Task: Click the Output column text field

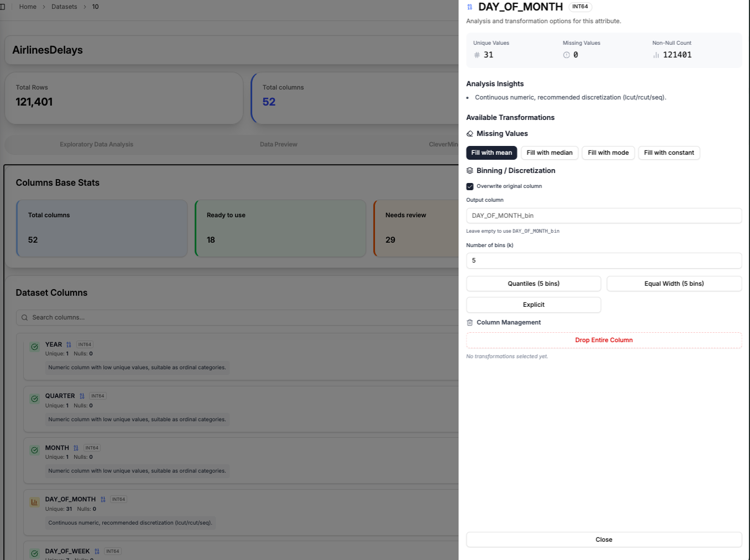Action: (603, 216)
